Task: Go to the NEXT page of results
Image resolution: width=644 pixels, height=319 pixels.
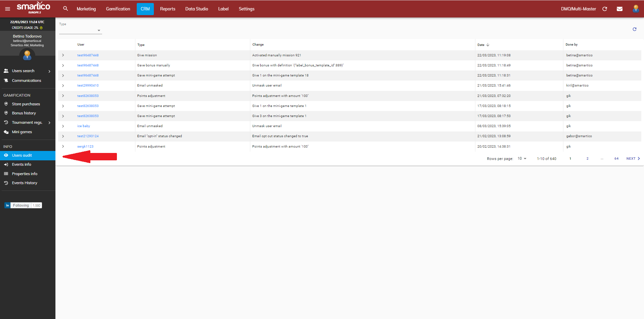Action: (633, 159)
